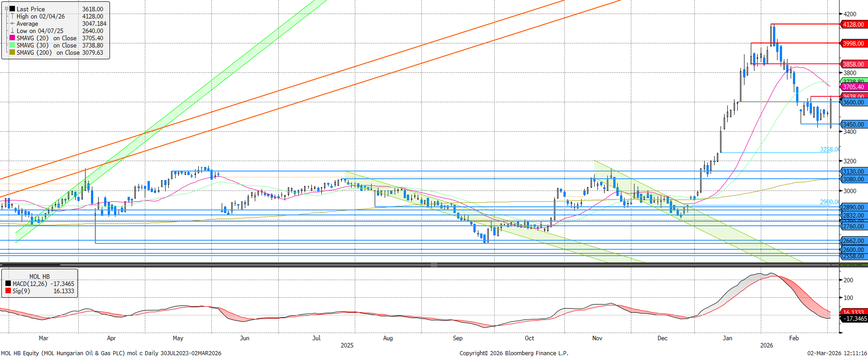Click the Average line icon in legend
Image resolution: width=868 pixels, height=357 pixels.
tap(12, 24)
